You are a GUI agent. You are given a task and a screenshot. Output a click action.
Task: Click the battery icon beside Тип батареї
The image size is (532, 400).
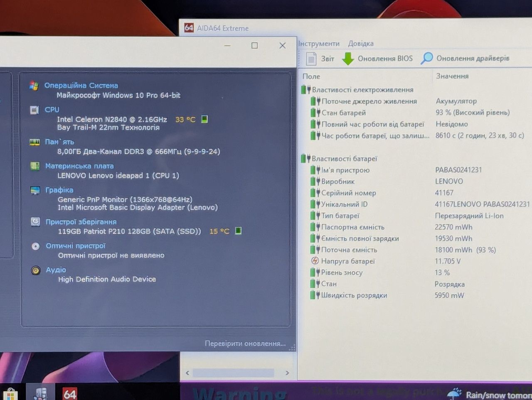(x=315, y=216)
